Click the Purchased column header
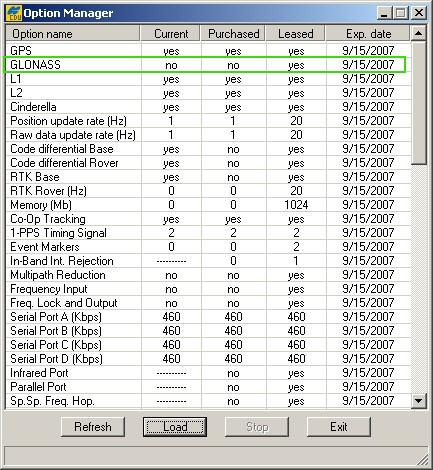The height and width of the screenshot is (470, 433). pos(233,34)
